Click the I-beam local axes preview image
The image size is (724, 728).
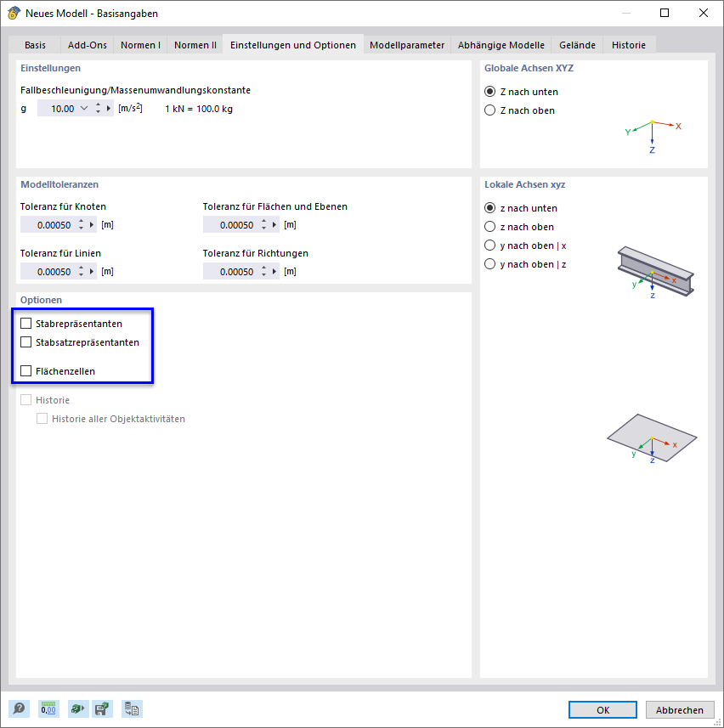coord(655,272)
